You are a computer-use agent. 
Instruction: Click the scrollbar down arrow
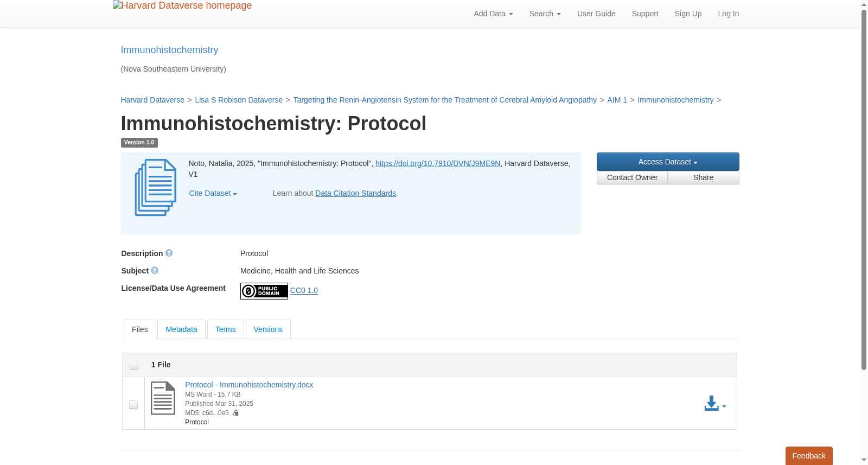(x=864, y=460)
